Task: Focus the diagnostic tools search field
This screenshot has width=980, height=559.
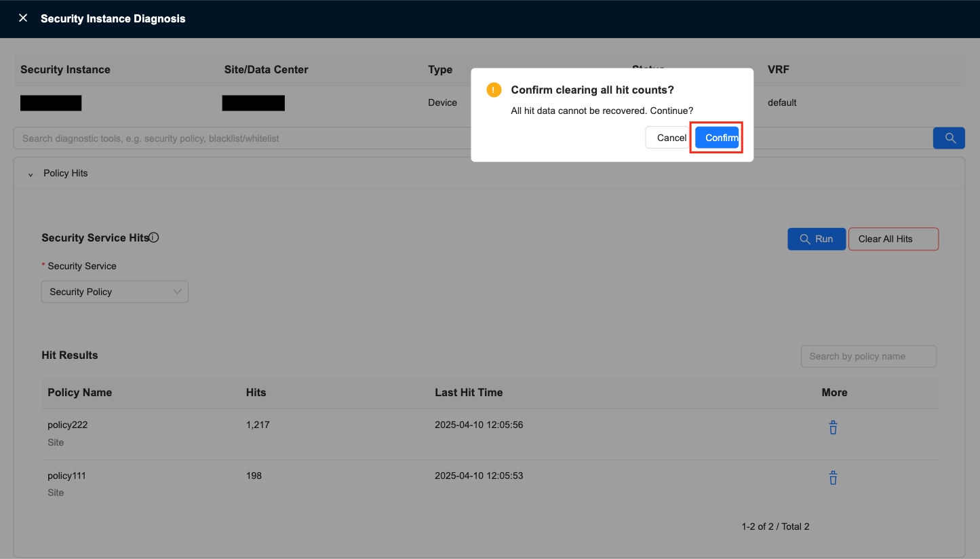Action: tap(473, 138)
